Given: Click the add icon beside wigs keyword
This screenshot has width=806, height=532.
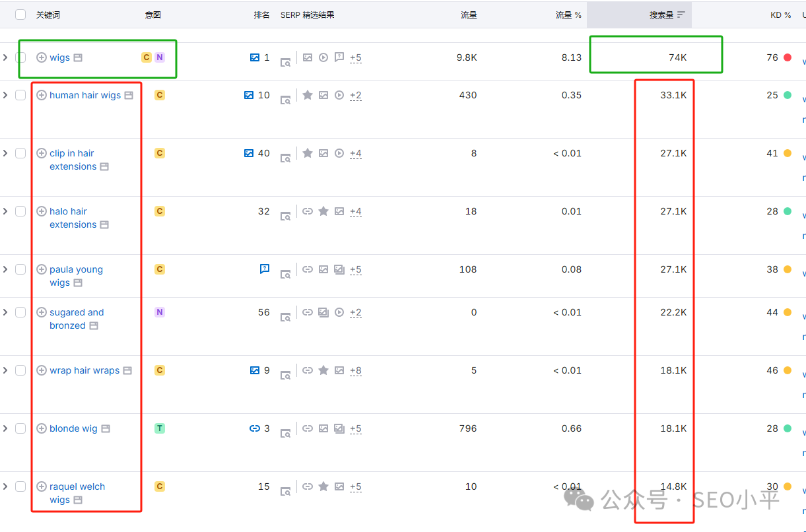Looking at the screenshot, I should coord(42,57).
